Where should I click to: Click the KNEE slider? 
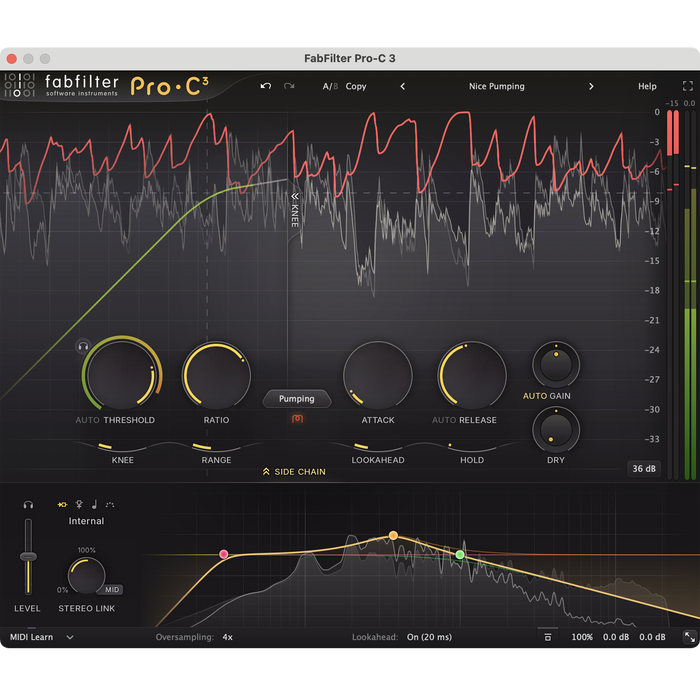coord(122,447)
